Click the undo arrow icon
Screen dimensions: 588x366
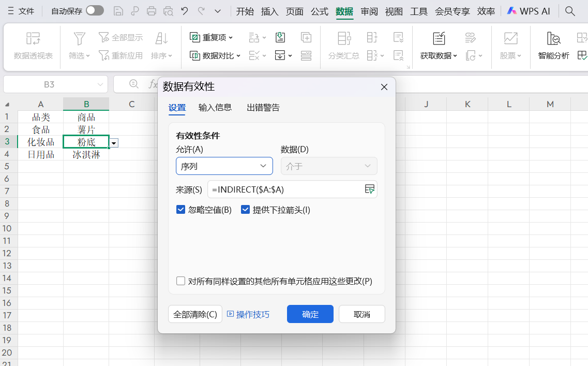click(184, 11)
